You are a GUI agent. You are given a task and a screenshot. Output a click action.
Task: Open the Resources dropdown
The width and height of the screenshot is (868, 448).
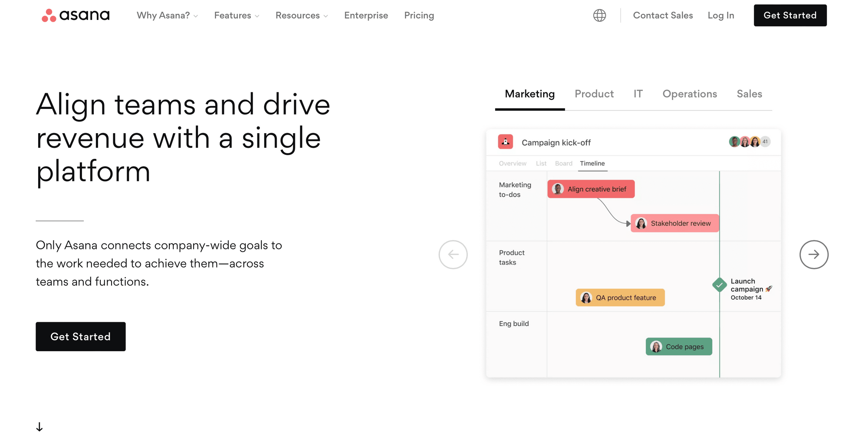click(x=302, y=16)
